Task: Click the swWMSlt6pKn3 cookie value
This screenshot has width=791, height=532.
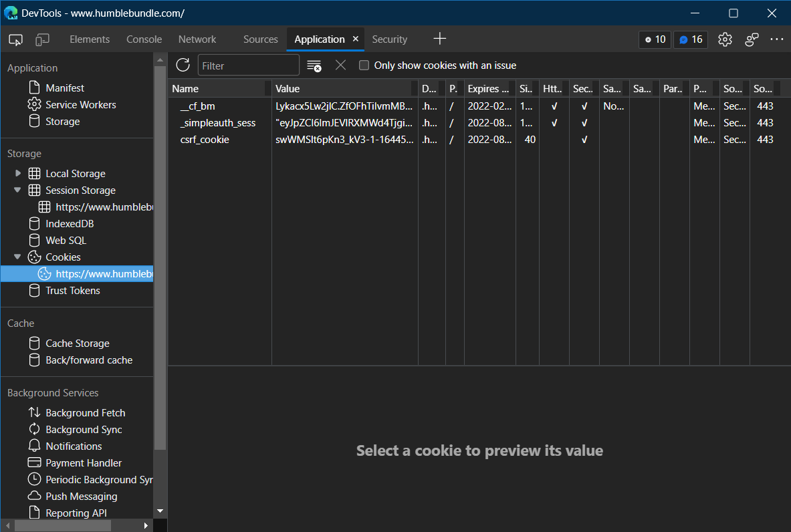Action: tap(344, 139)
